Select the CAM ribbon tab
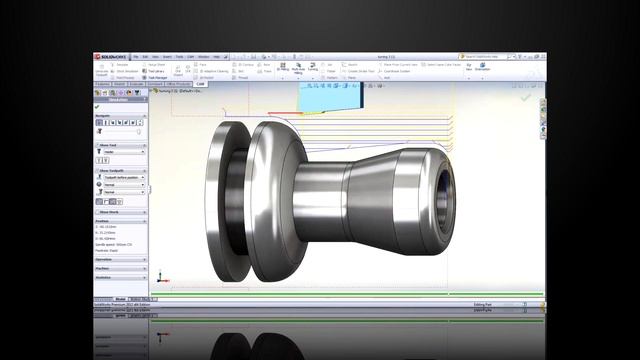This screenshot has height=360, width=640. pos(200,84)
